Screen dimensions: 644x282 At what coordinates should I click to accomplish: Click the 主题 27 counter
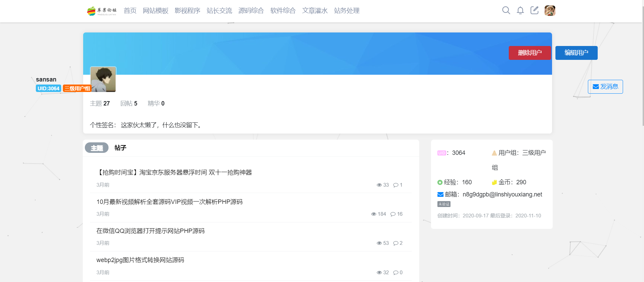100,103
